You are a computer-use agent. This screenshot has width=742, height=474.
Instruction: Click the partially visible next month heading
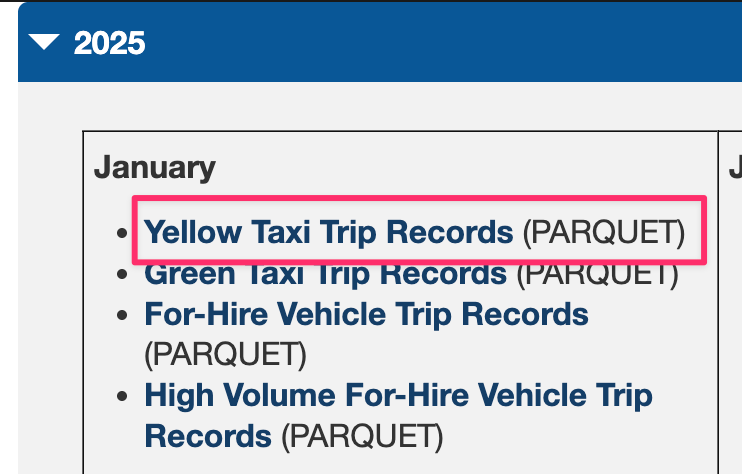click(734, 167)
